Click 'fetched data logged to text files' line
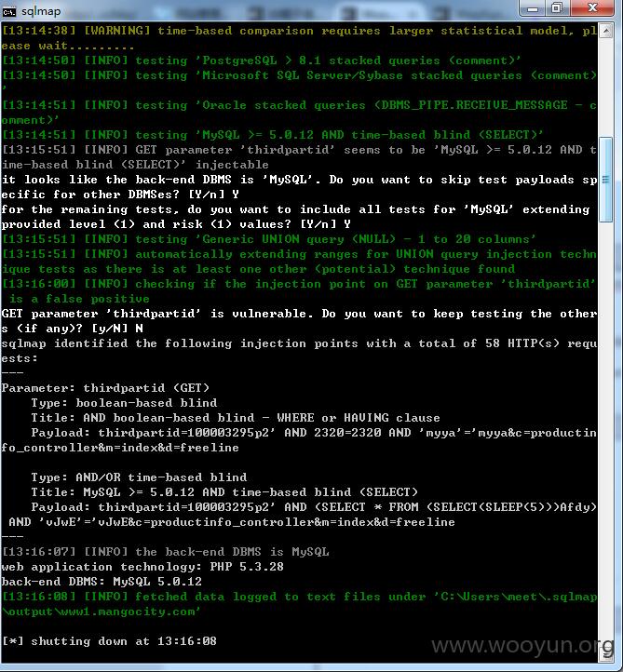Image resolution: width=623 pixels, height=672 pixels. coord(299,597)
